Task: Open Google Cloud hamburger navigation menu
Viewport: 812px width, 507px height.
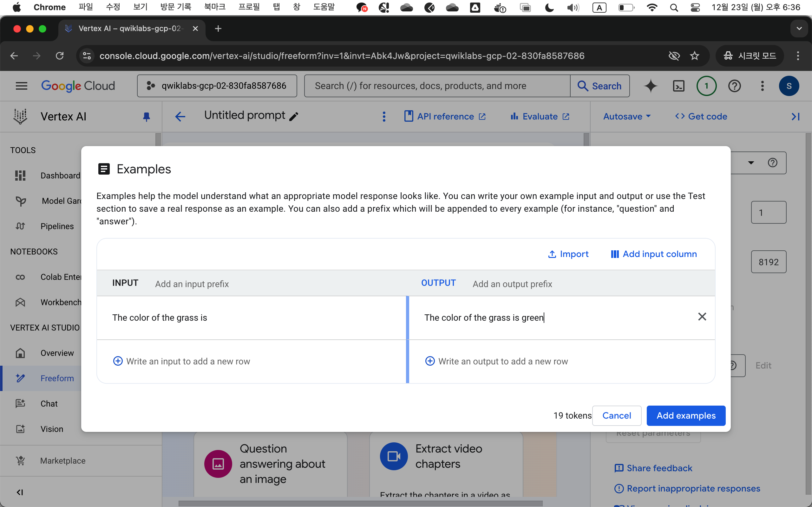Action: click(x=22, y=86)
